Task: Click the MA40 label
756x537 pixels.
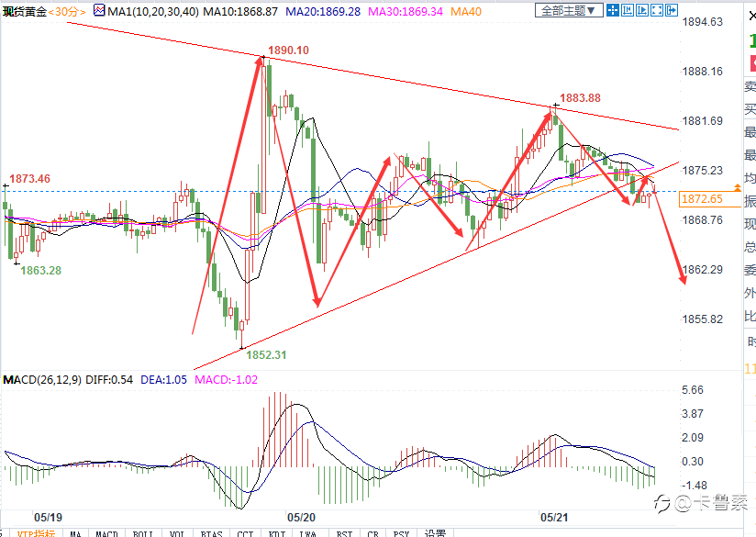Action: coord(466,12)
